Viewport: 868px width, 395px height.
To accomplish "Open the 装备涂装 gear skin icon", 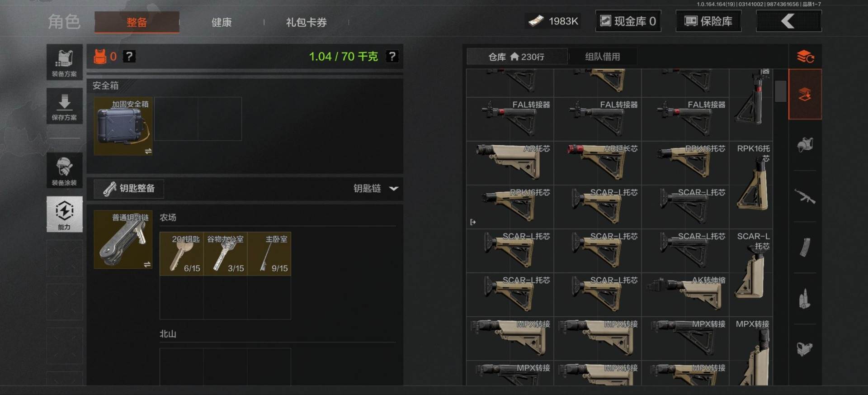I will point(64,170).
